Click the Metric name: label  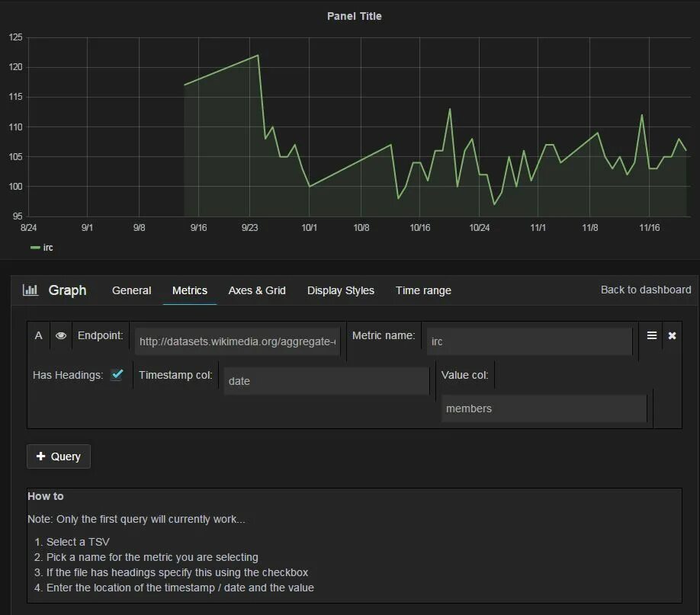coord(384,335)
